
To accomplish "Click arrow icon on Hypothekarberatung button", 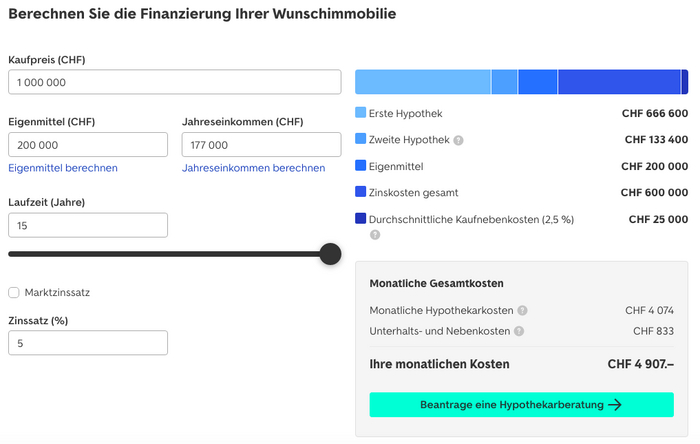I will pos(615,405).
